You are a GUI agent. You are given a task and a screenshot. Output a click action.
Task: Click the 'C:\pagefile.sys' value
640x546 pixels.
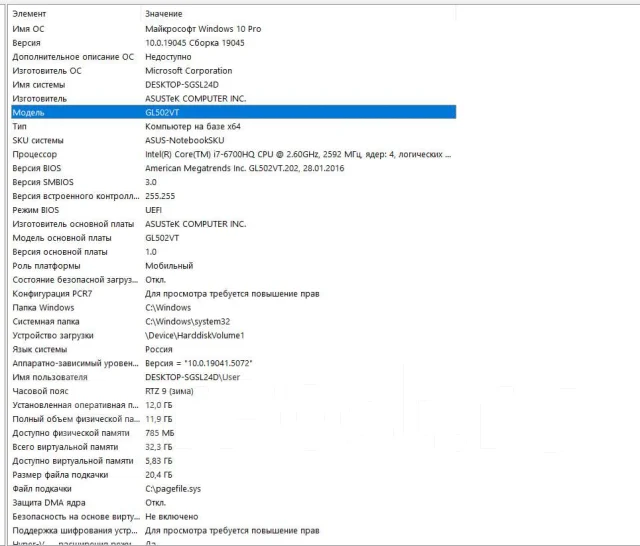click(173, 489)
